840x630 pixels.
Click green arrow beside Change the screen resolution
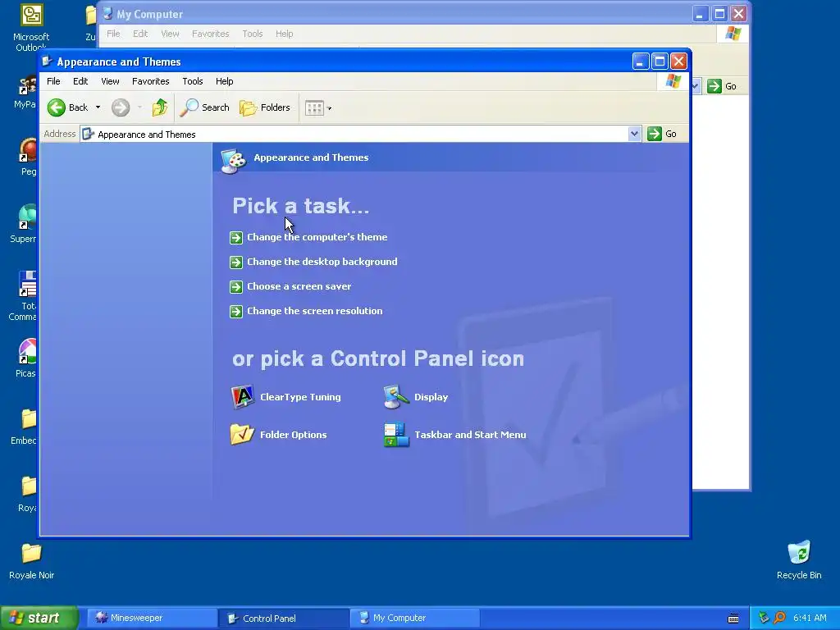236,311
